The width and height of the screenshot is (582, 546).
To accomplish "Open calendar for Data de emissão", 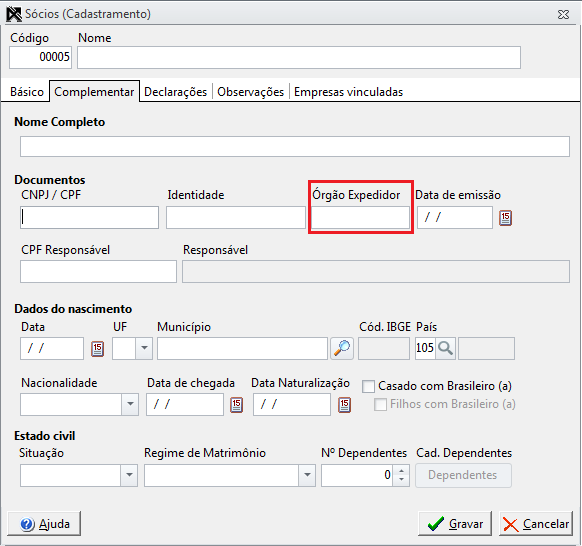I will (505, 218).
